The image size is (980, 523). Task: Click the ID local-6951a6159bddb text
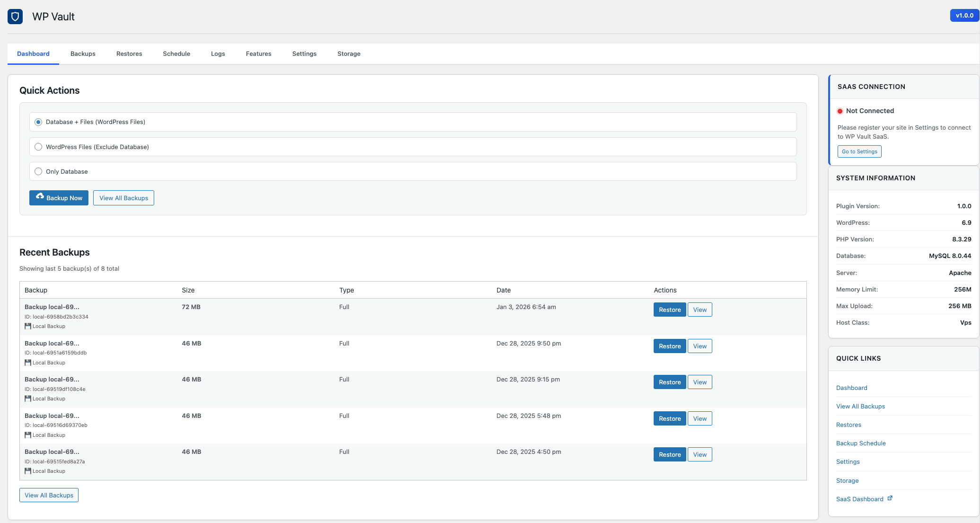(55, 353)
